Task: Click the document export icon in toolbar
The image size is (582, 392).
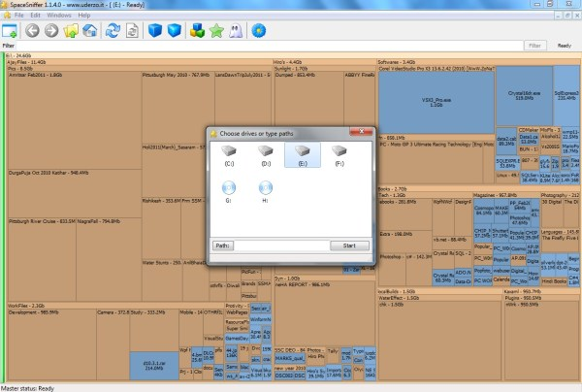Action: pyautogui.click(x=132, y=31)
